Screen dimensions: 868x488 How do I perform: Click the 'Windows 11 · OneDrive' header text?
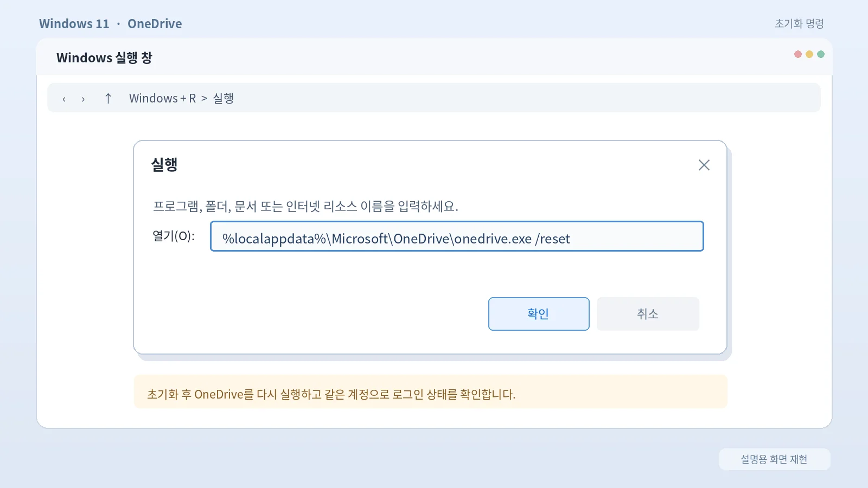[x=111, y=24]
